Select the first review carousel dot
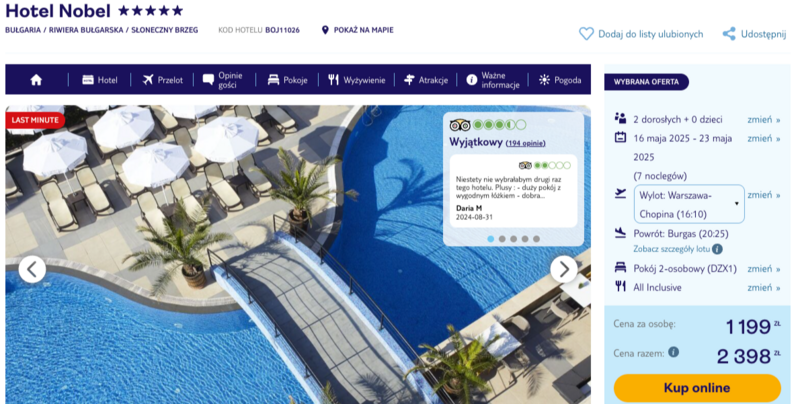The image size is (800, 404). 491,239
